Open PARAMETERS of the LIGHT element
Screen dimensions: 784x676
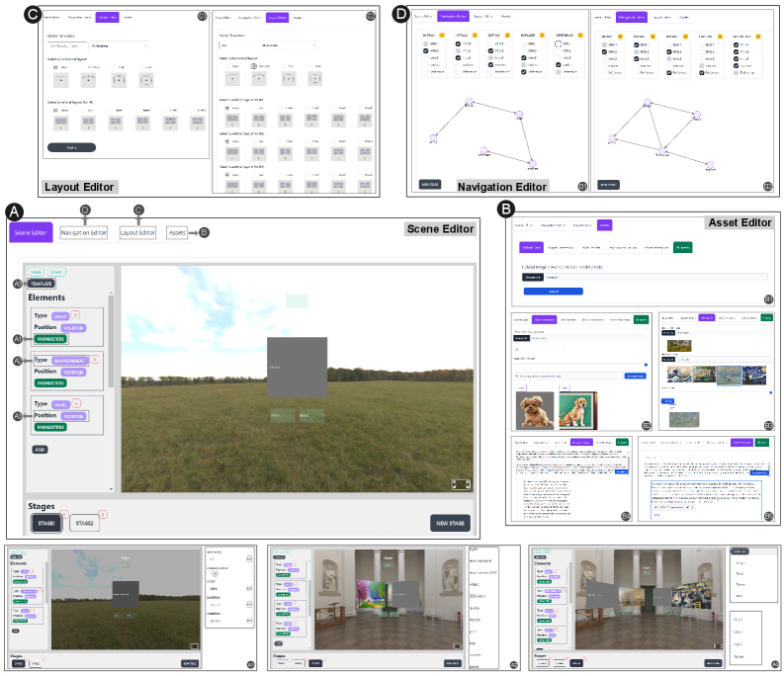50,339
